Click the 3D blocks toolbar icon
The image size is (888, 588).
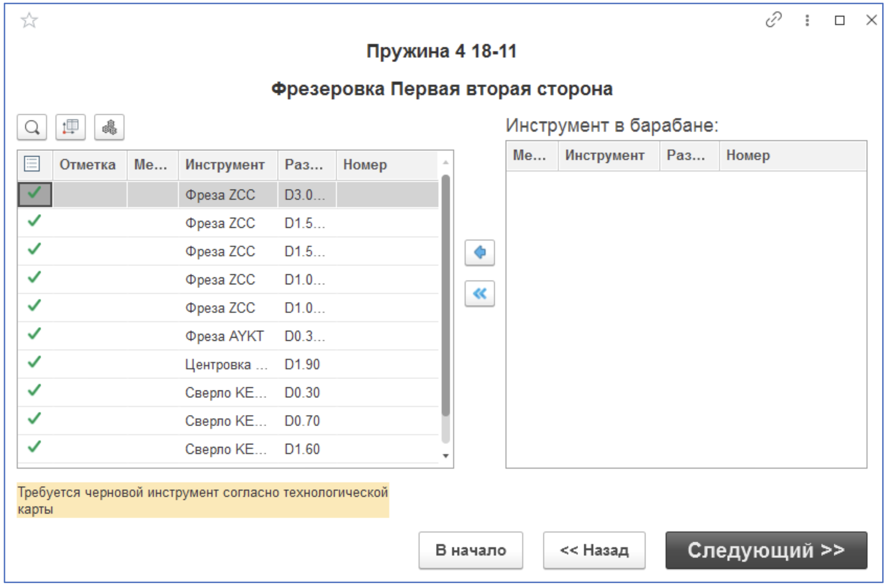pos(109,128)
